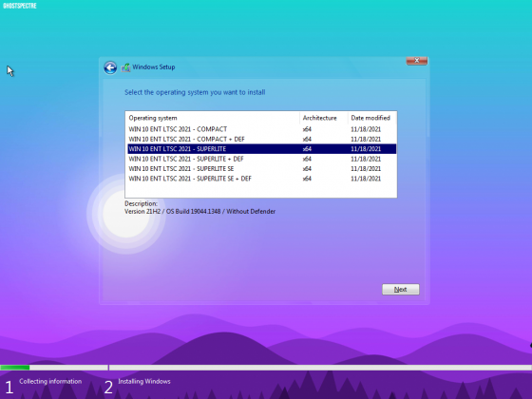Click the step 1 Collecting information label
Screen dimensions: 532x399
coord(50,381)
